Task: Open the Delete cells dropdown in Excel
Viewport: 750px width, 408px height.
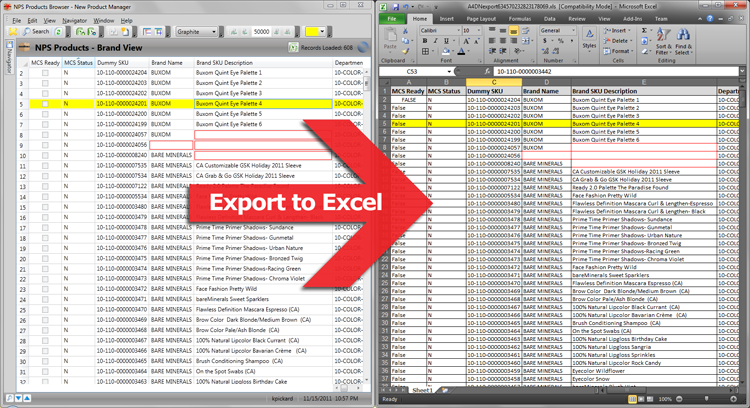Action: 618,41
